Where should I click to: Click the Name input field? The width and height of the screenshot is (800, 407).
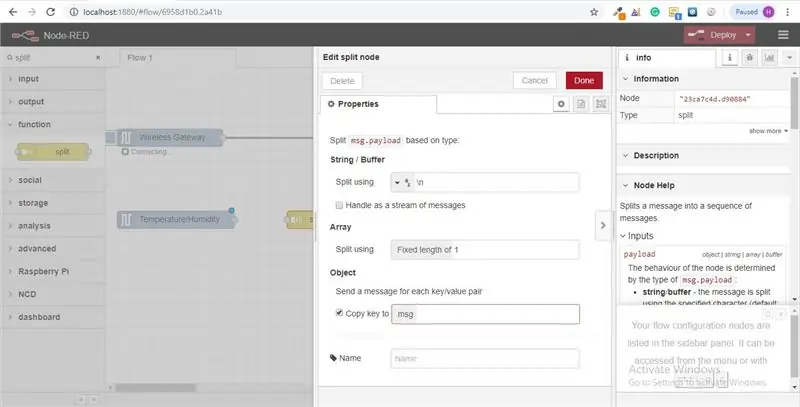pyautogui.click(x=485, y=359)
